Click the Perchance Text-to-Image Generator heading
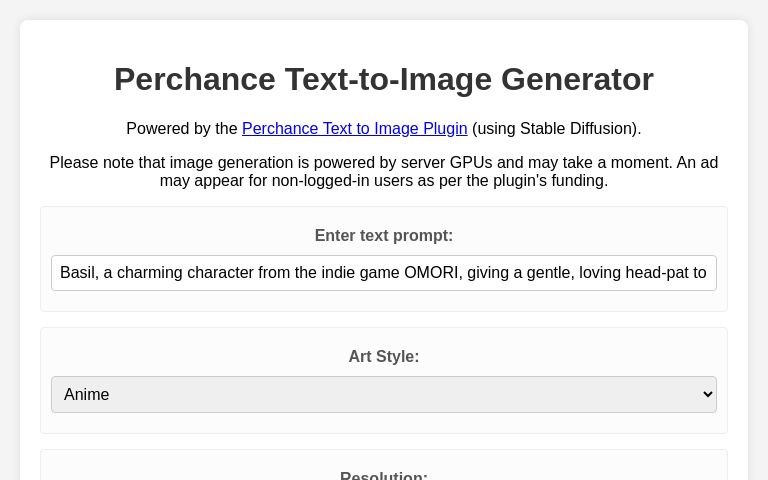Image resolution: width=768 pixels, height=480 pixels. pyautogui.click(x=384, y=79)
